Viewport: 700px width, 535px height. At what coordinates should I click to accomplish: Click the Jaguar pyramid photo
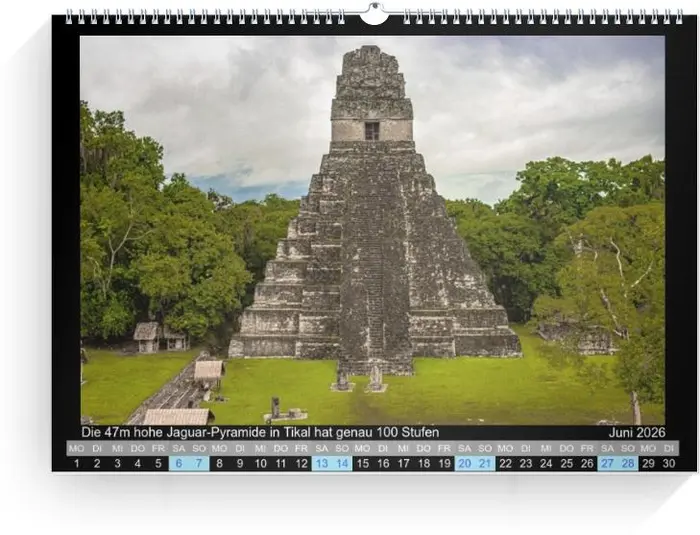(372, 230)
